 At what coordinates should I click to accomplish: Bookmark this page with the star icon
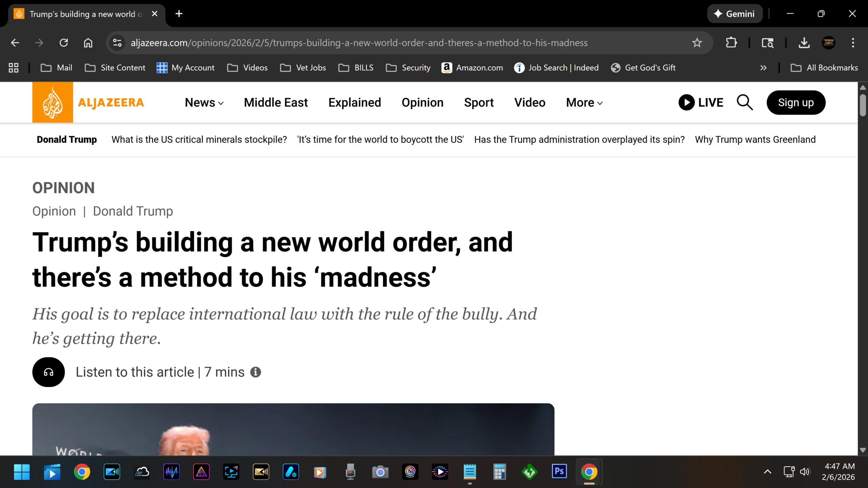[697, 43]
